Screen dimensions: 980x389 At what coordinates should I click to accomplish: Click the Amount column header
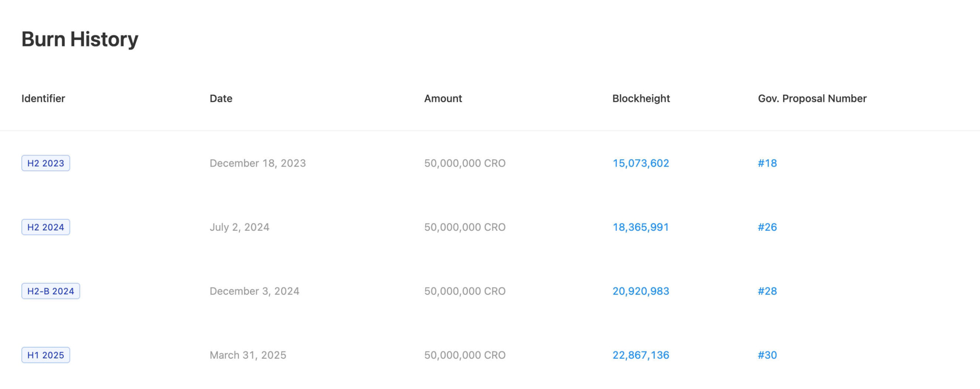tap(443, 98)
